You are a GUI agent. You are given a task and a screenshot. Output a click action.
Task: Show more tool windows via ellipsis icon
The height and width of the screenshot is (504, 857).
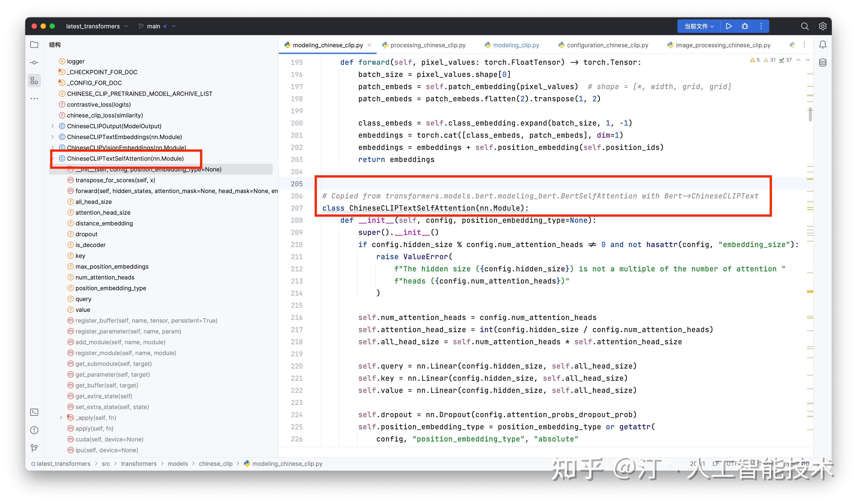pyautogui.click(x=34, y=98)
